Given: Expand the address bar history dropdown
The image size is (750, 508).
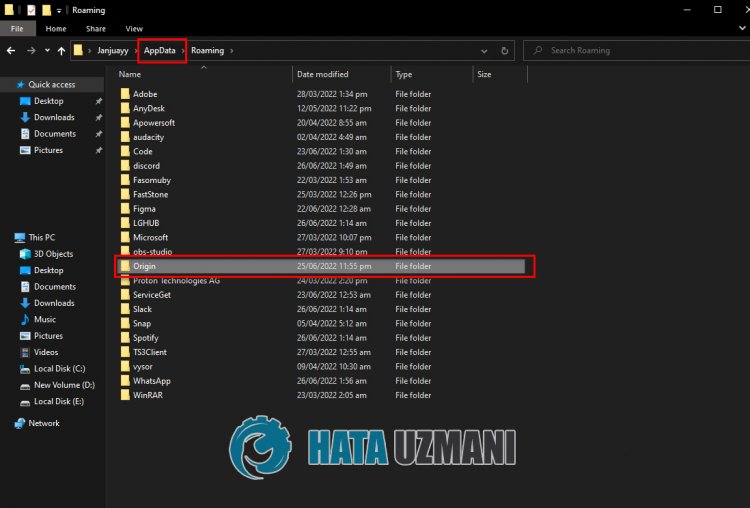Looking at the screenshot, I should click(x=487, y=50).
